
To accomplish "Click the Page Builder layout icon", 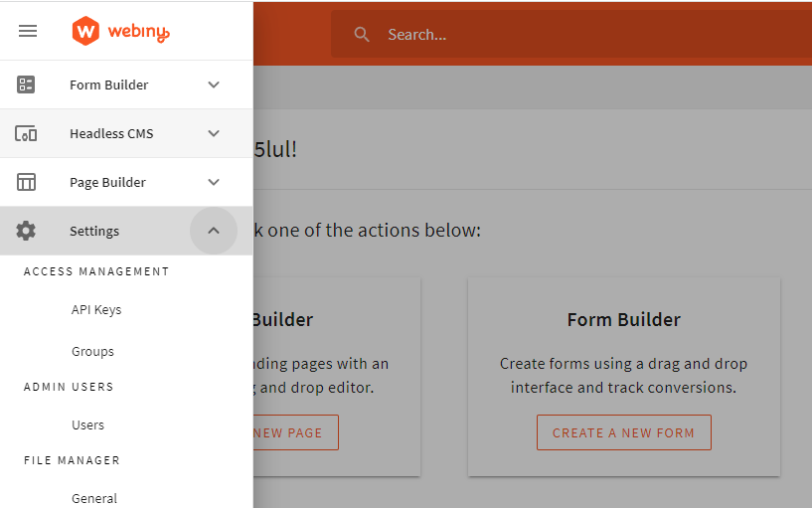I will [x=27, y=182].
